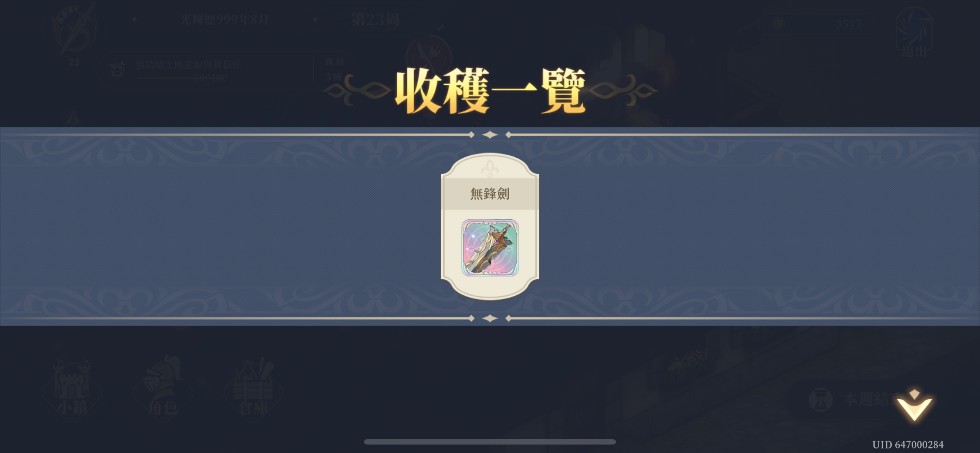Click the 收穫一覽 title heading
Image resolution: width=980 pixels, height=453 pixels.
[490, 91]
